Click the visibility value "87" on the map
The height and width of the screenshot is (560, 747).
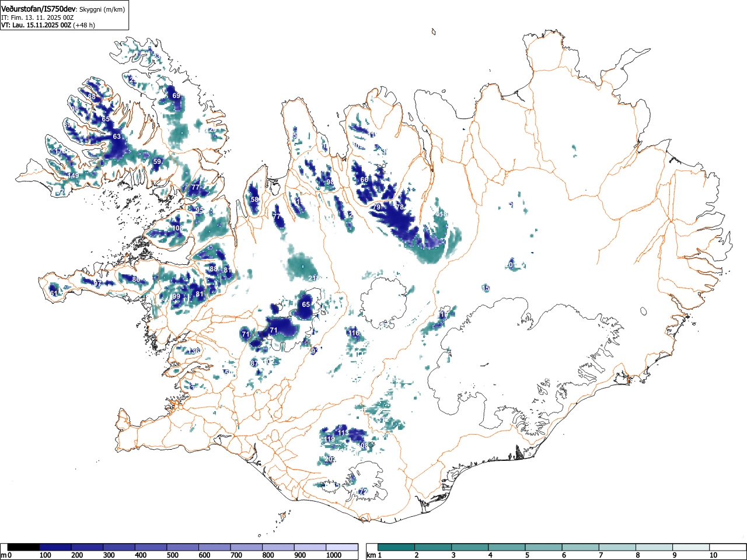pos(254,363)
